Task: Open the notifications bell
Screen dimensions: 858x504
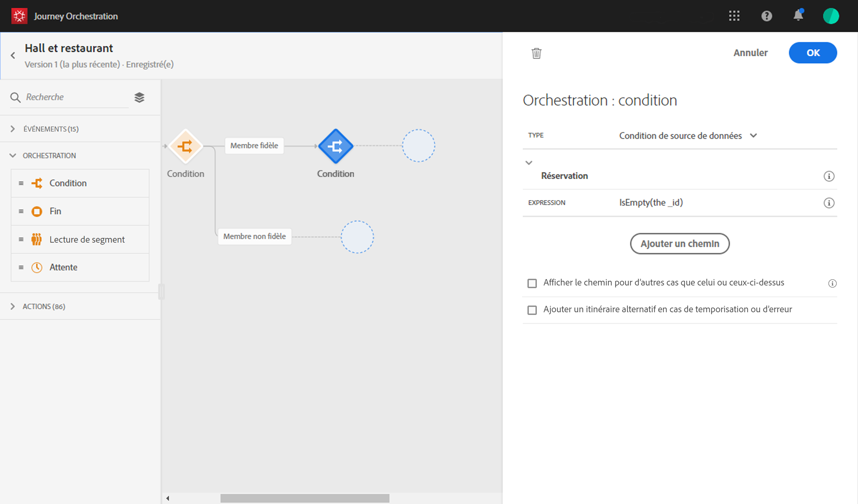Action: pos(798,16)
